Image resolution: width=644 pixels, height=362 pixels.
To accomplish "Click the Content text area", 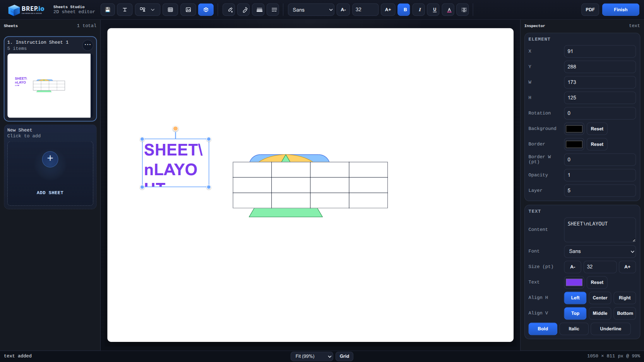I will pyautogui.click(x=599, y=230).
